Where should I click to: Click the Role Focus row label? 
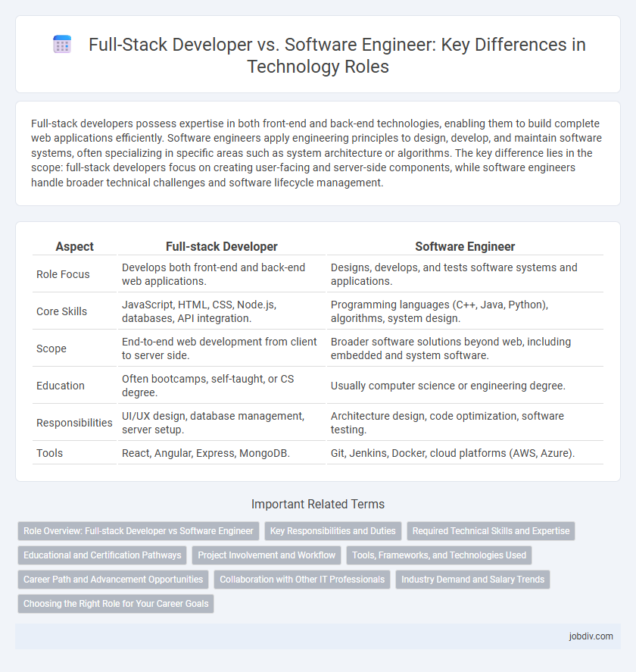(x=63, y=274)
